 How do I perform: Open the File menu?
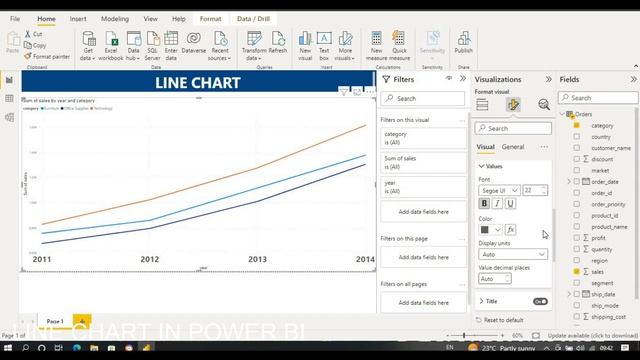(x=15, y=19)
